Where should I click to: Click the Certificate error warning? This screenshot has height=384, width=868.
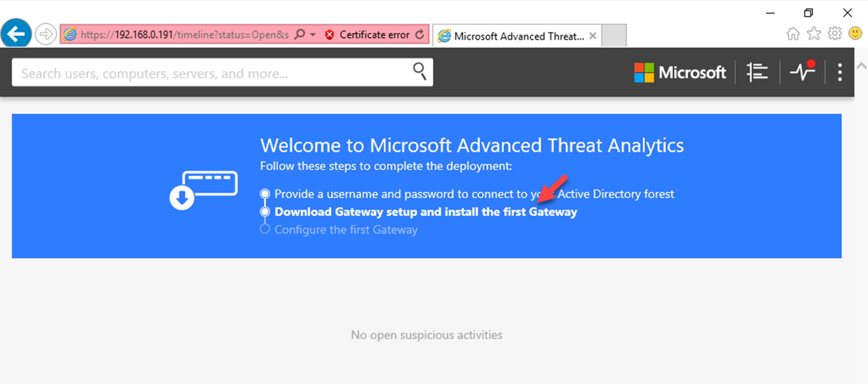367,35
